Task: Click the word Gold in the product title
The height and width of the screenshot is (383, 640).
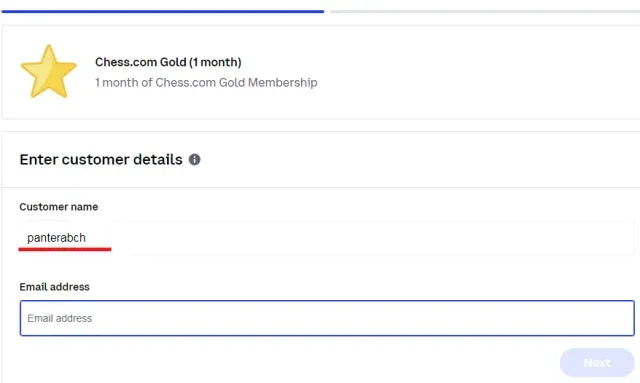Action: point(173,62)
